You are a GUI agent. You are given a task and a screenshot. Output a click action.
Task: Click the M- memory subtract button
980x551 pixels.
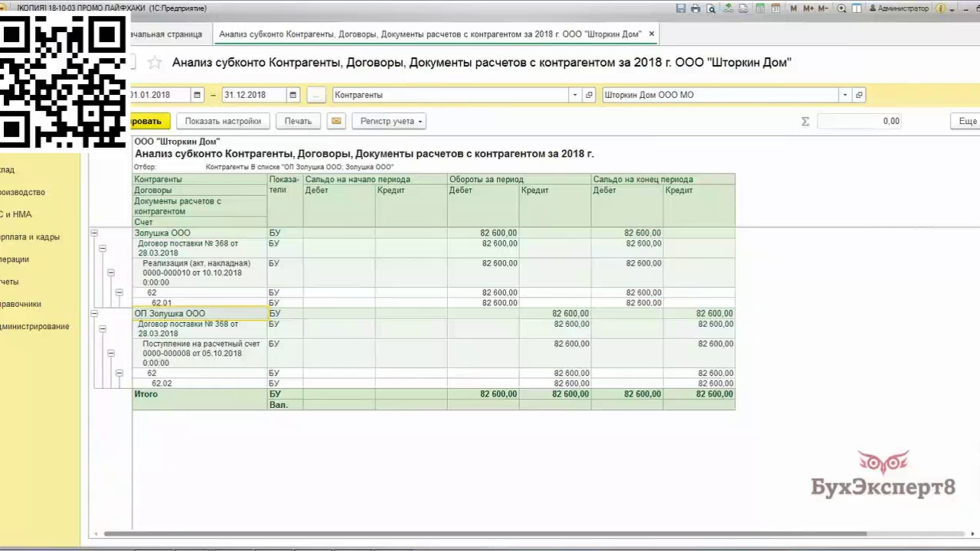[823, 8]
